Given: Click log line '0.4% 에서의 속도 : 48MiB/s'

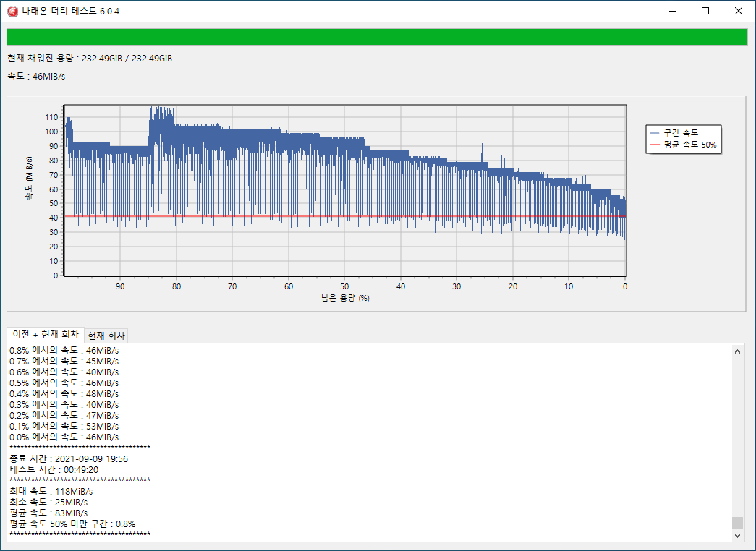Looking at the screenshot, I should 64,394.
